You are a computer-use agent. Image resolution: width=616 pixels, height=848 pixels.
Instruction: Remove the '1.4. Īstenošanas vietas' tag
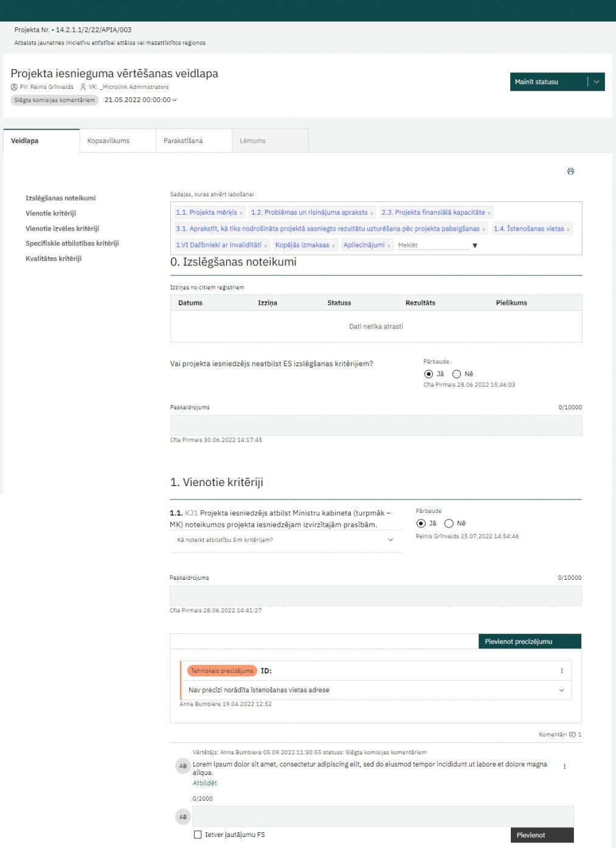click(569, 229)
